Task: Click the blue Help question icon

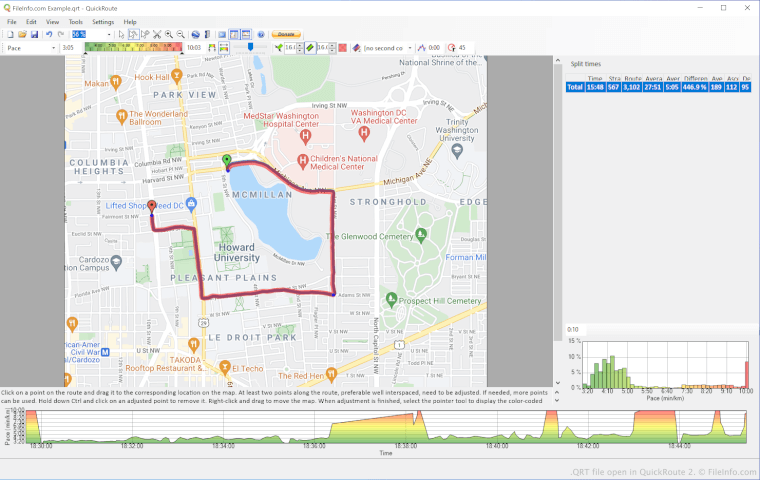Action: (260, 34)
